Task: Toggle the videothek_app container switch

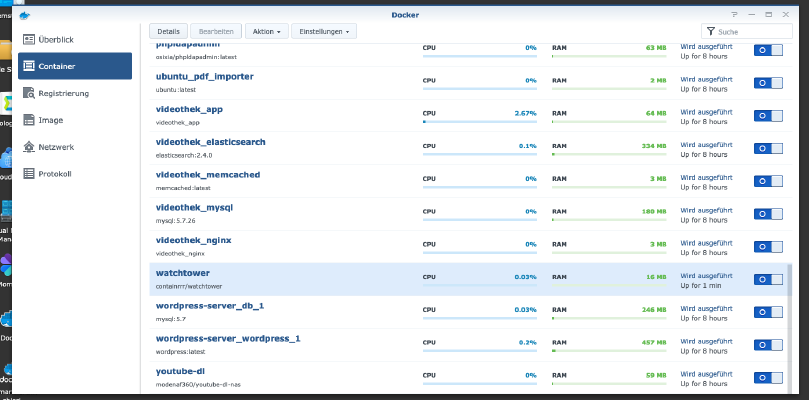Action: 768,116
